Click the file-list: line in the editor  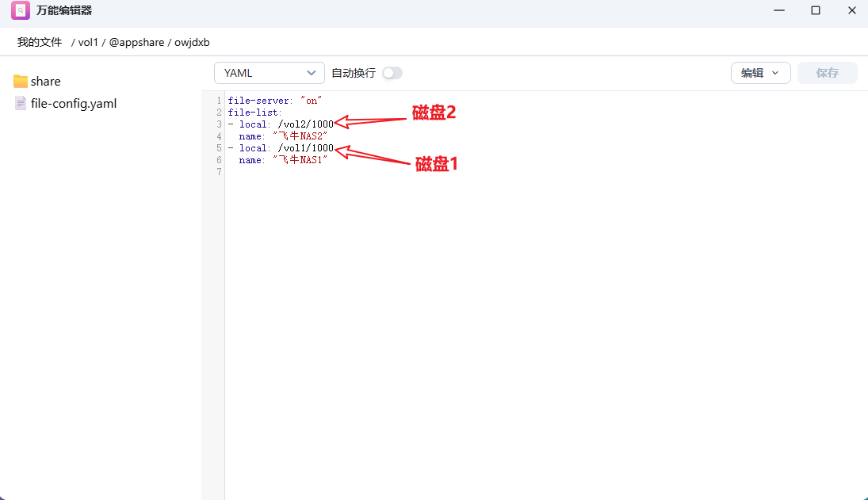tap(254, 113)
